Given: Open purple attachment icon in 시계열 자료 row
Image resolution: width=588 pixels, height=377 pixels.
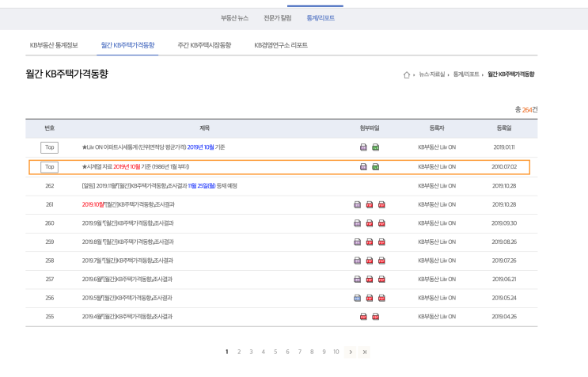Looking at the screenshot, I should 363,166.
